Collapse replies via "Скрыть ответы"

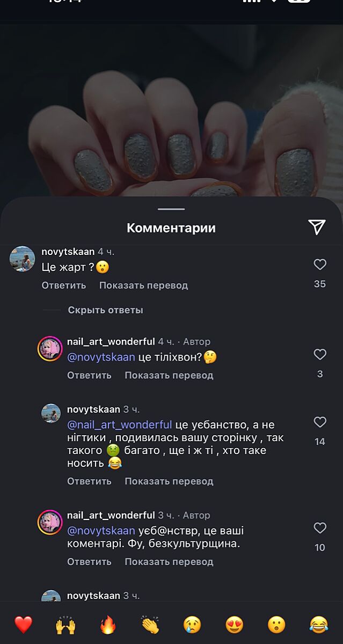pos(106,310)
